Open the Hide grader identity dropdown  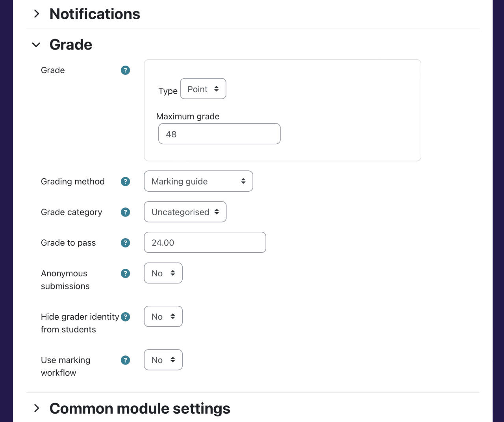pyautogui.click(x=163, y=316)
